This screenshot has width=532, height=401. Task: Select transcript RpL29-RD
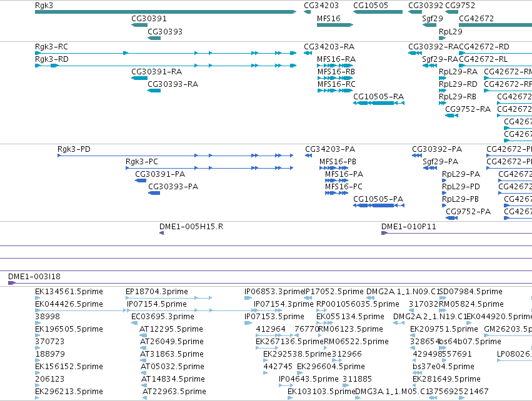click(x=443, y=91)
